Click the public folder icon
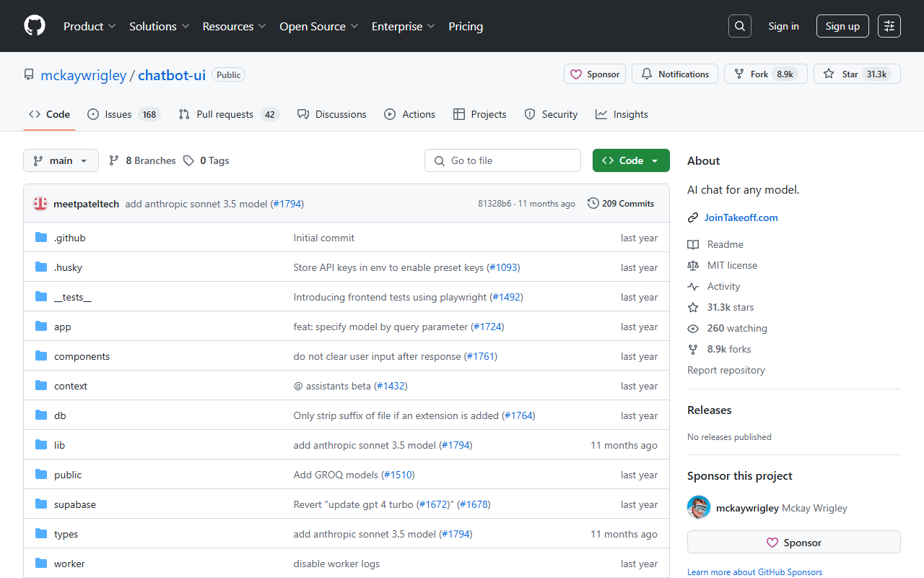 click(41, 475)
